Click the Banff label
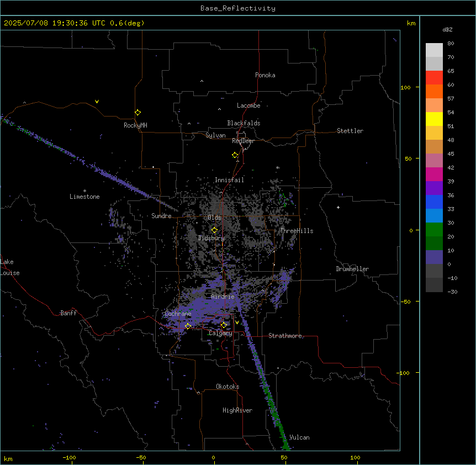 point(68,313)
